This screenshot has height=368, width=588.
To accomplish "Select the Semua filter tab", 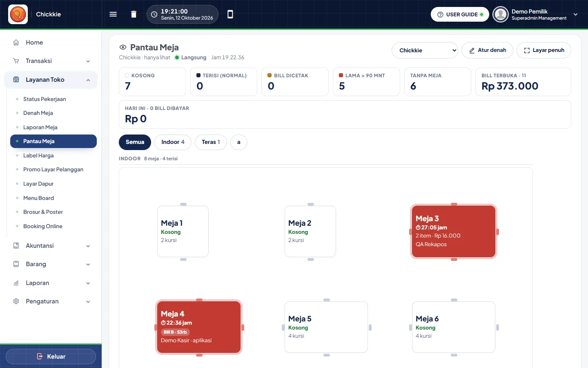I will click(x=135, y=142).
